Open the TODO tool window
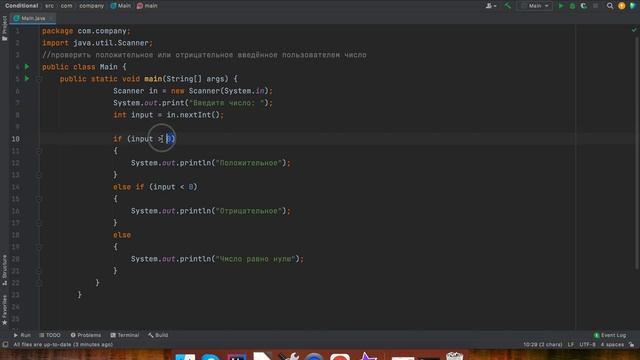 click(50, 335)
